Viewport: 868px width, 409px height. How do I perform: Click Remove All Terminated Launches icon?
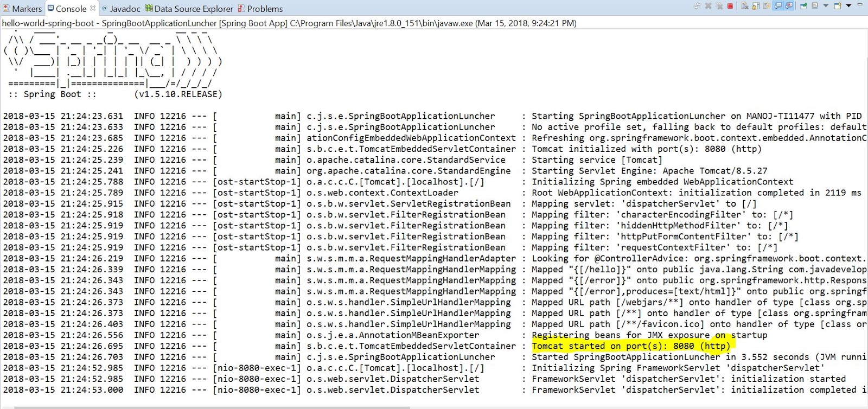tap(719, 6)
